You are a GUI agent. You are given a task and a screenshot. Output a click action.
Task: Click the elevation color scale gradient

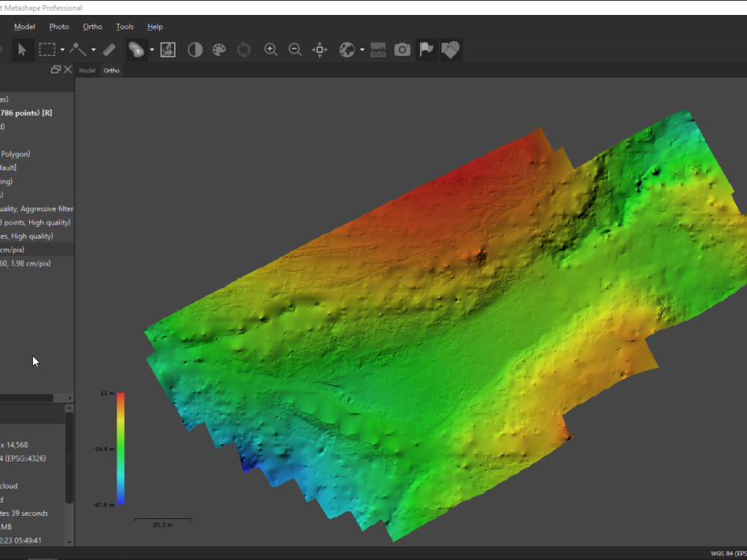coord(120,448)
